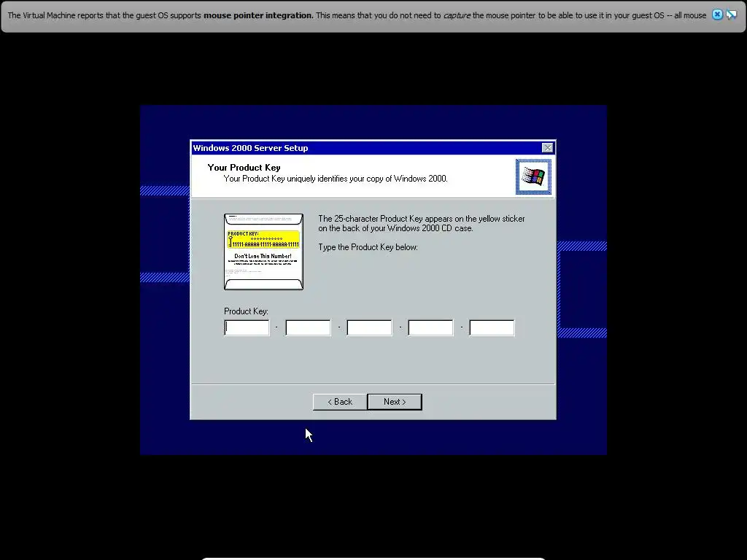Click the product key sticker illustration
The height and width of the screenshot is (560, 747).
coord(263,252)
